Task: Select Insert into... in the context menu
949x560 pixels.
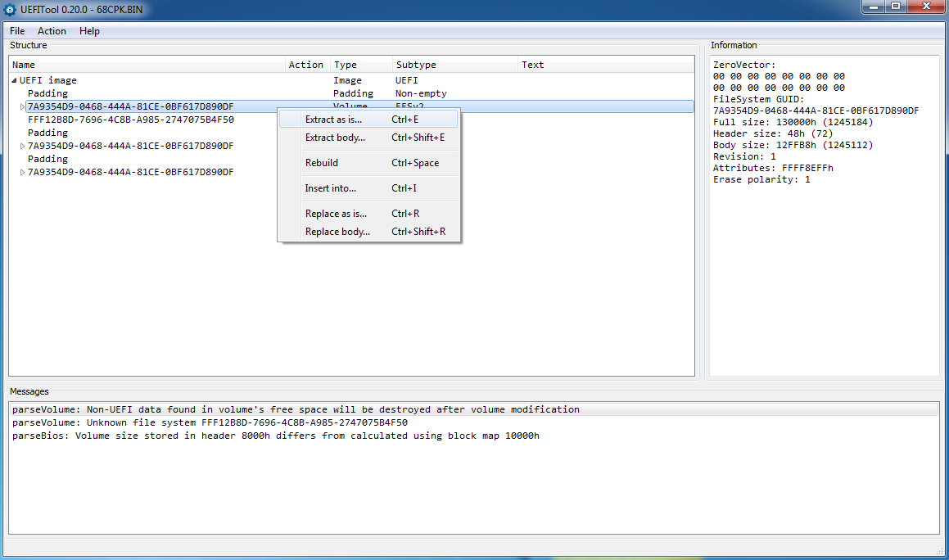Action: click(x=368, y=188)
